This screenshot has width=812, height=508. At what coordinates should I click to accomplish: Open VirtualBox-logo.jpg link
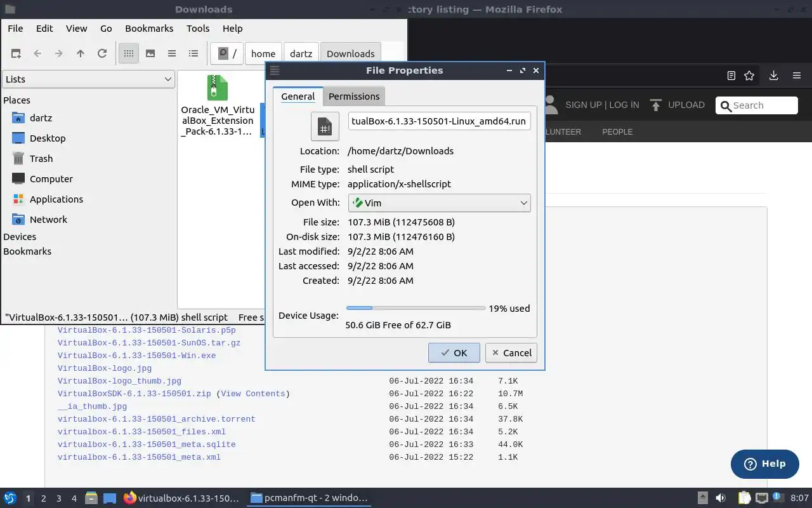click(105, 368)
